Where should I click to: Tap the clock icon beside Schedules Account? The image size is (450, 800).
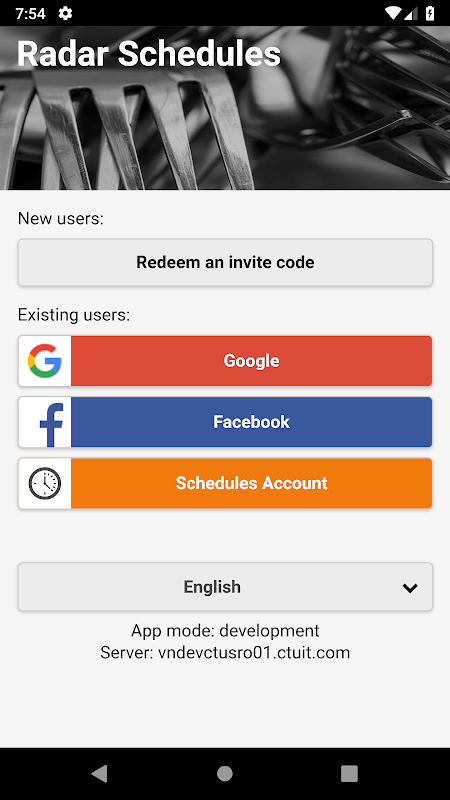coord(45,483)
